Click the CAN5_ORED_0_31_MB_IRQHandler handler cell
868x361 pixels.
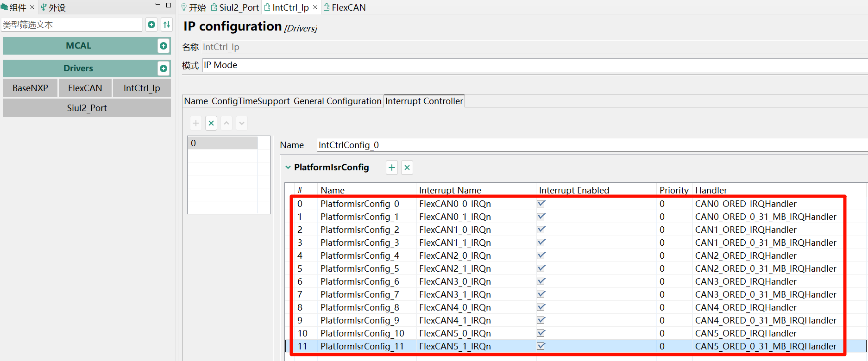coord(766,346)
